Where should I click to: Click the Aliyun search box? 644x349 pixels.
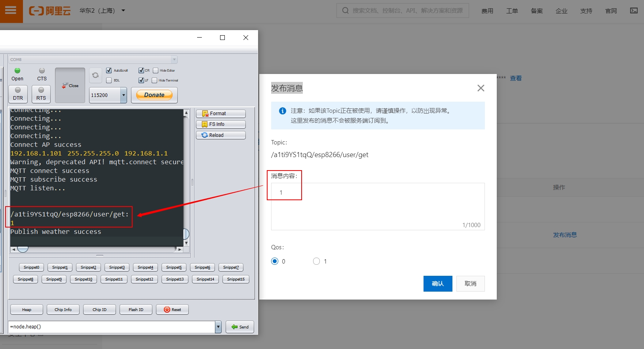point(403,11)
